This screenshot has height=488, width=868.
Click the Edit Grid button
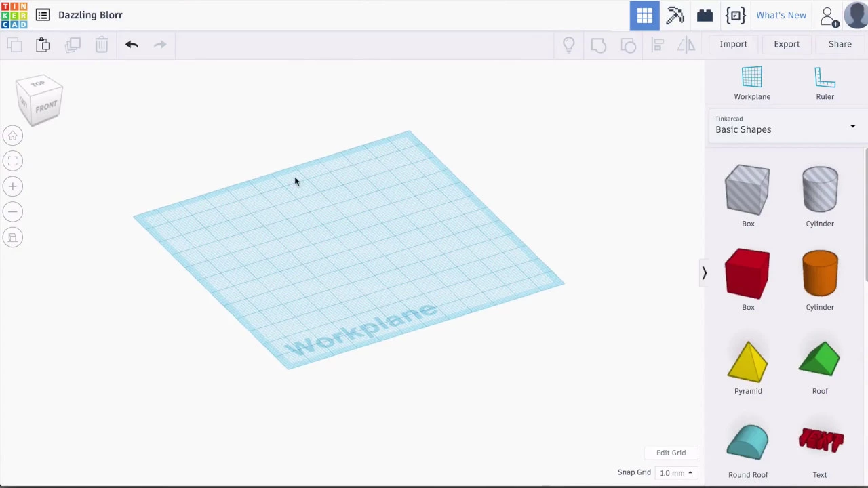click(671, 453)
